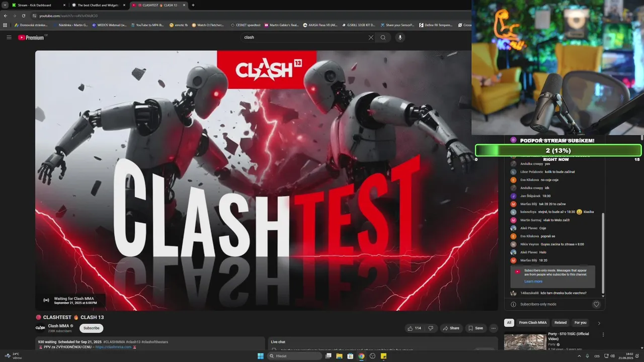Click the CLASHTEST video player area
644x362 pixels.
pyautogui.click(x=266, y=180)
